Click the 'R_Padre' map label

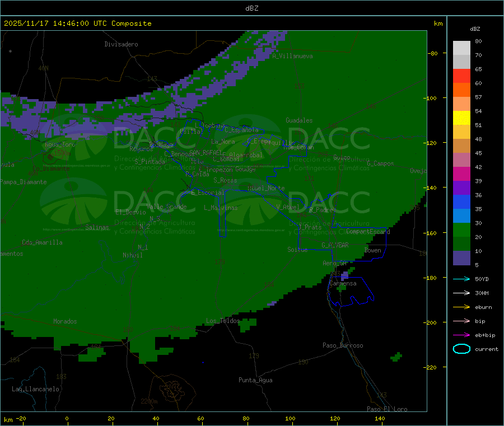321,210
